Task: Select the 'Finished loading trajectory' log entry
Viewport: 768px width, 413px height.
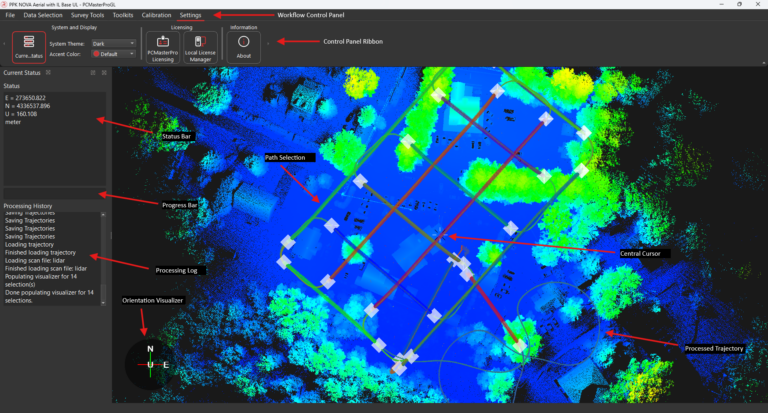Action: point(40,252)
